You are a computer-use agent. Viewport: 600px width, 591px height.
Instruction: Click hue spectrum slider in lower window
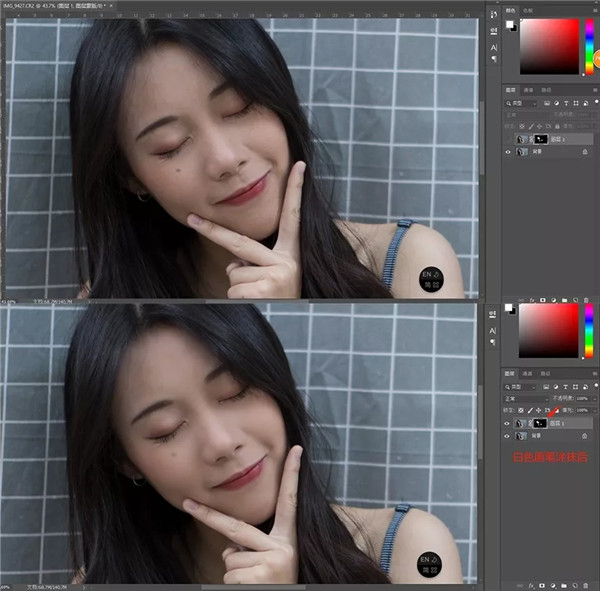pos(589,331)
